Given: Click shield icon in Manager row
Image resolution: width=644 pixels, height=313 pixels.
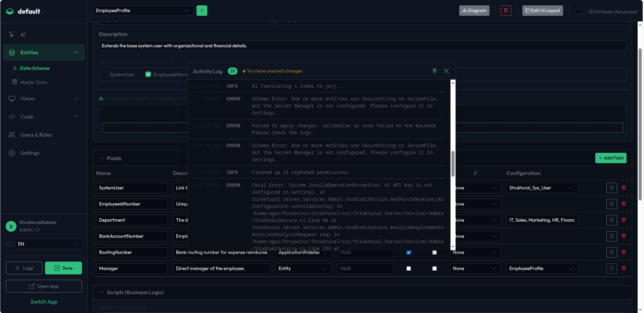Looking at the screenshot, I should coord(612,268).
